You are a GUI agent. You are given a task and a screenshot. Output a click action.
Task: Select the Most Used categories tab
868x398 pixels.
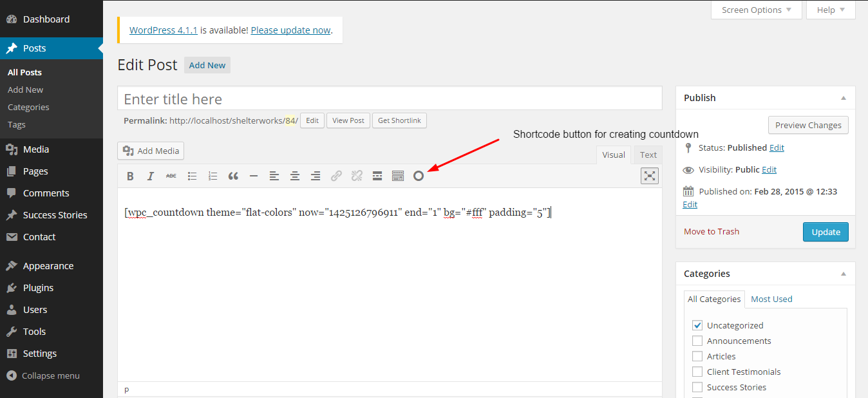pos(771,299)
